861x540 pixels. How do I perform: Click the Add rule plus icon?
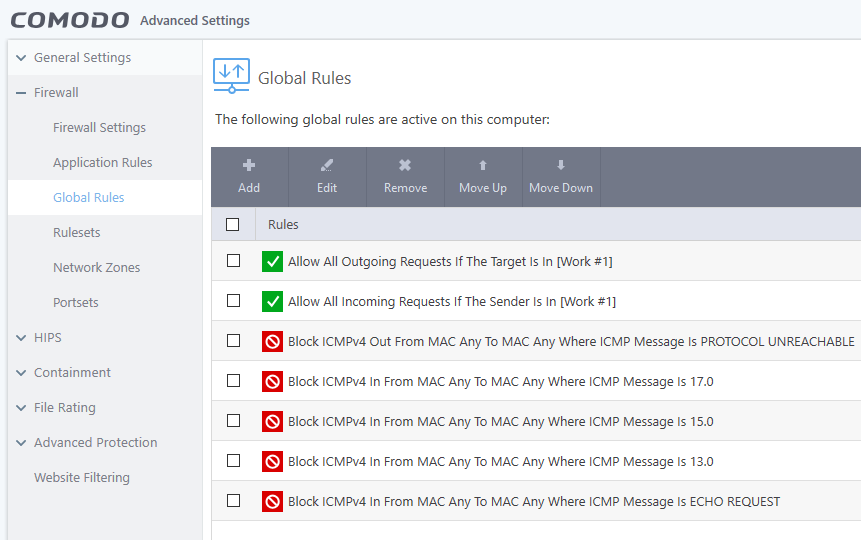[x=249, y=165]
